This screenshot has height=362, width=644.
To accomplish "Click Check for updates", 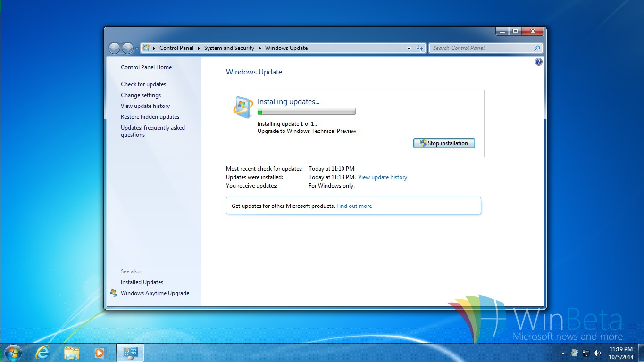I will click(x=143, y=84).
